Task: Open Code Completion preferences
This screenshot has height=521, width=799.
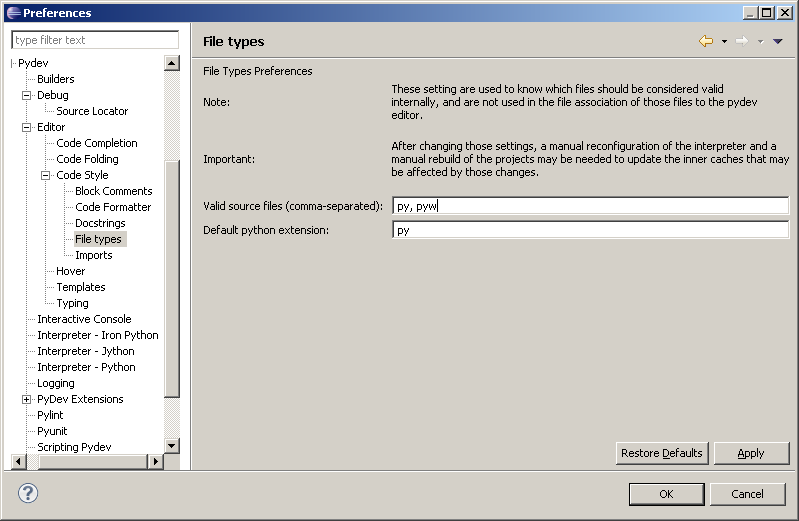Action: 97,143
